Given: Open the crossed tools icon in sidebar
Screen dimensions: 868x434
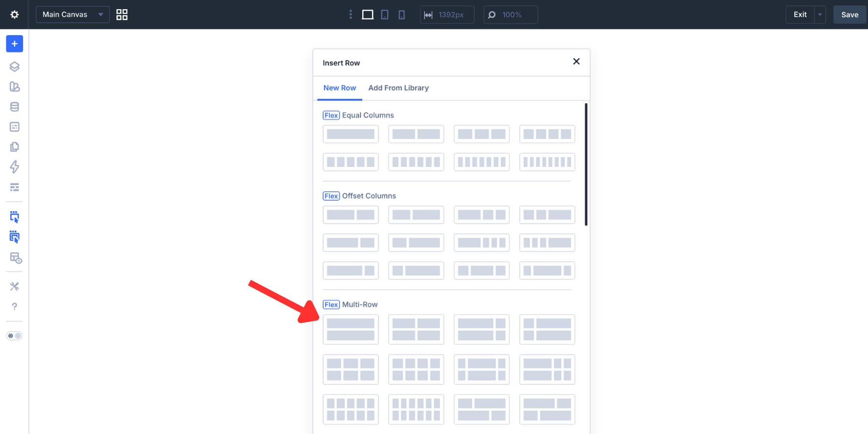Looking at the screenshot, I should [14, 286].
